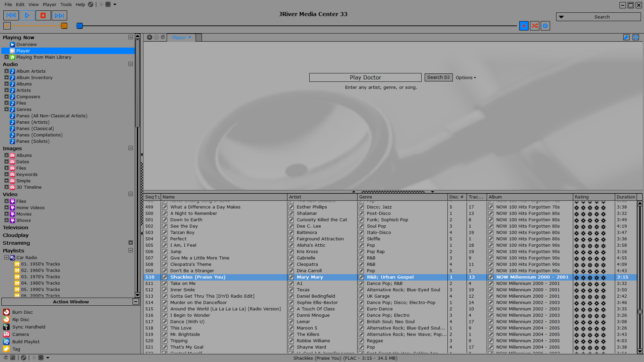Expand the Album Artists tree node
The height and width of the screenshot is (362, 644).
pyautogui.click(x=6, y=71)
